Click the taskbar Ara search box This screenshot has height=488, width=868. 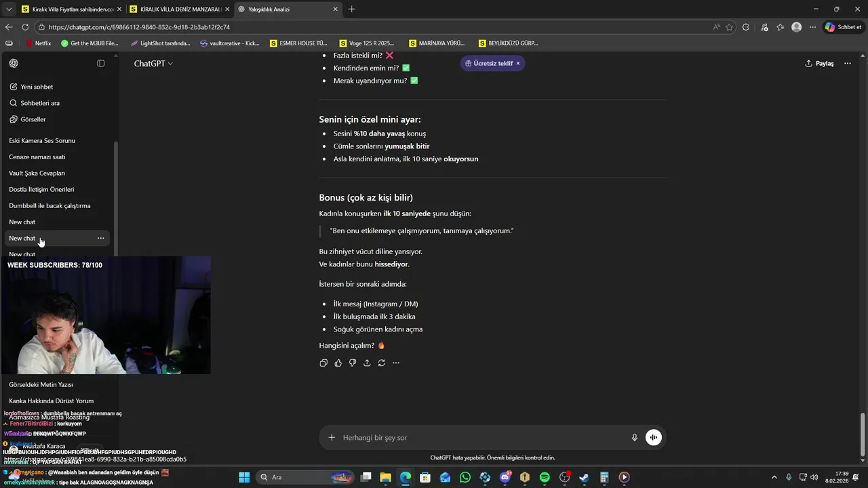pos(305,477)
